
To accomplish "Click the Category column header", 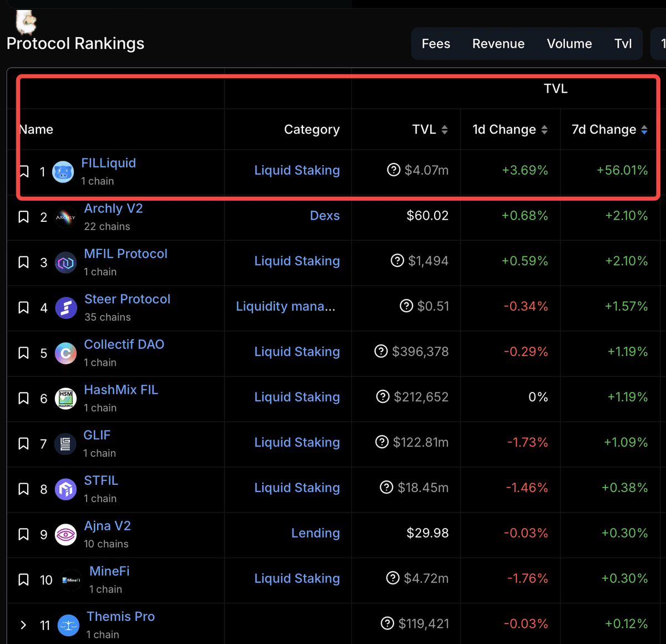I will click(312, 130).
